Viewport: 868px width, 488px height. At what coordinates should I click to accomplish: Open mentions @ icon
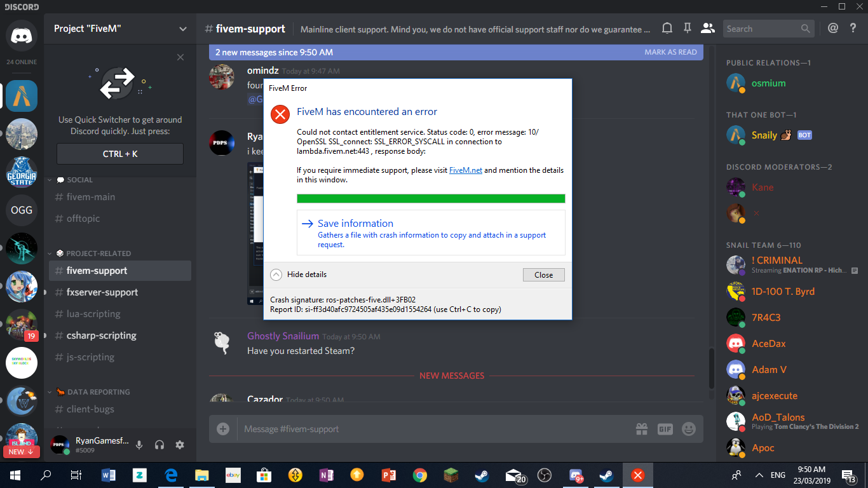tap(833, 28)
